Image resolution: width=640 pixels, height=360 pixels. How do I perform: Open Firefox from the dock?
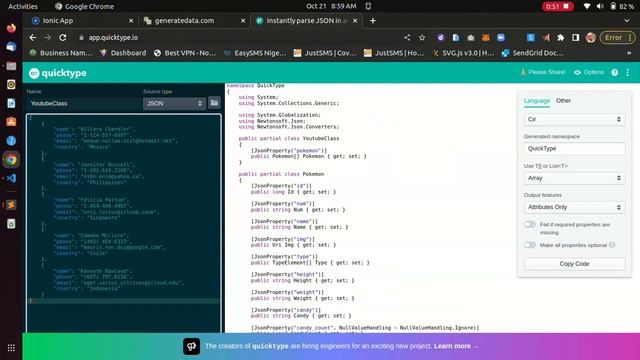click(x=11, y=28)
